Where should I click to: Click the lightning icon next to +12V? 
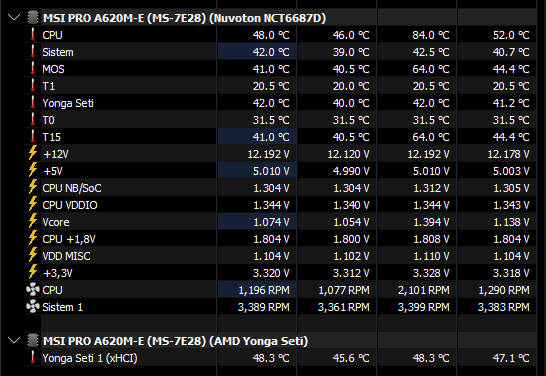point(33,153)
